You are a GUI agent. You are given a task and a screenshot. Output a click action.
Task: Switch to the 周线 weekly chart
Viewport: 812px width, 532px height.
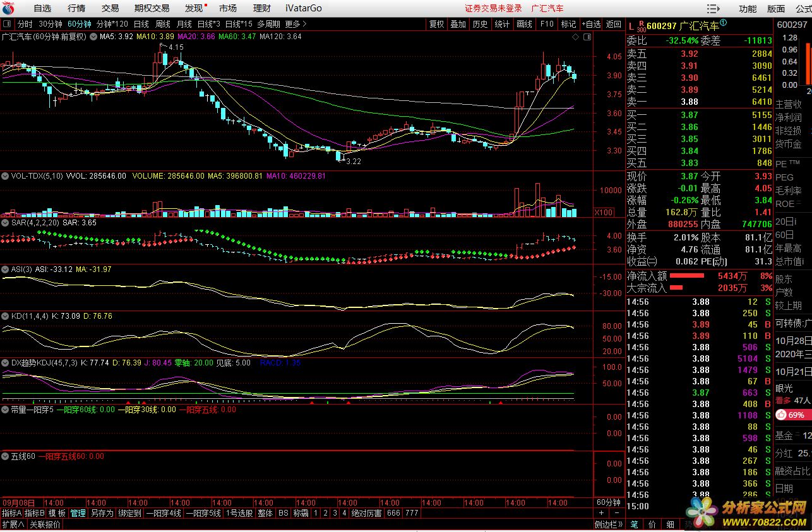tap(162, 24)
